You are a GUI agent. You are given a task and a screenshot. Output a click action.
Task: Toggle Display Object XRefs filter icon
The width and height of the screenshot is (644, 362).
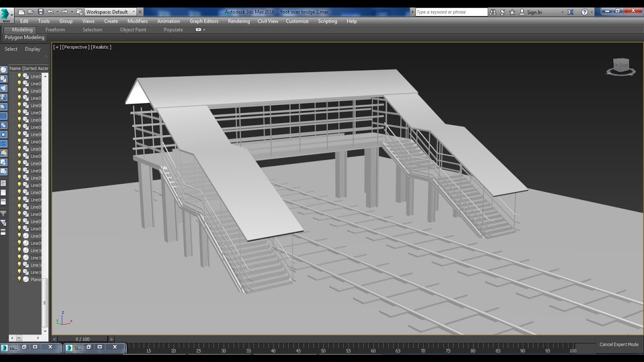(4, 135)
